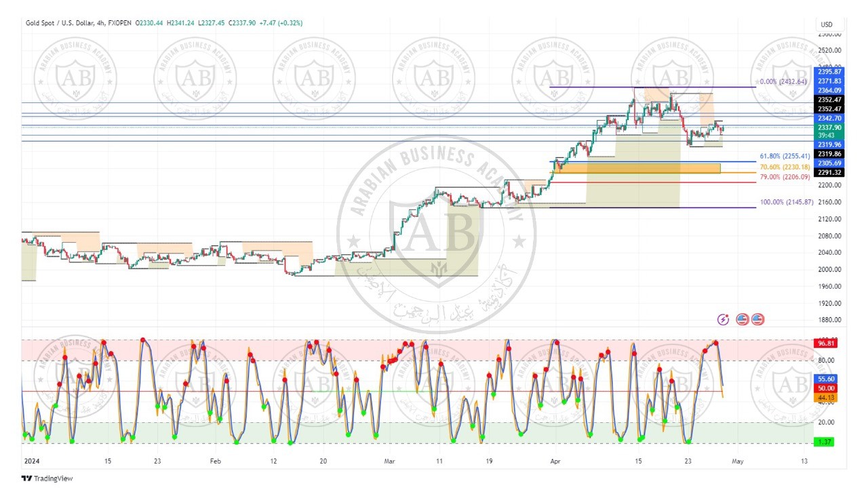Click the 39:43 candle countdown label
This screenshot has height=488, width=868.
829,136
